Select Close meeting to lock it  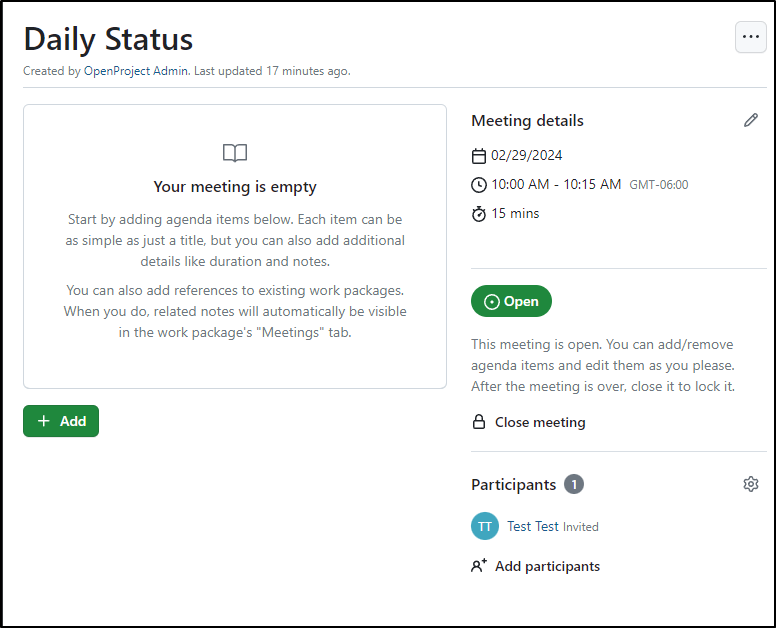(x=540, y=422)
